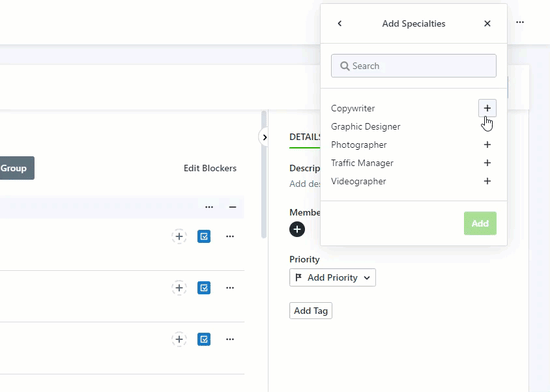Click the green Add button
This screenshot has height=392, width=550.
coord(480,223)
